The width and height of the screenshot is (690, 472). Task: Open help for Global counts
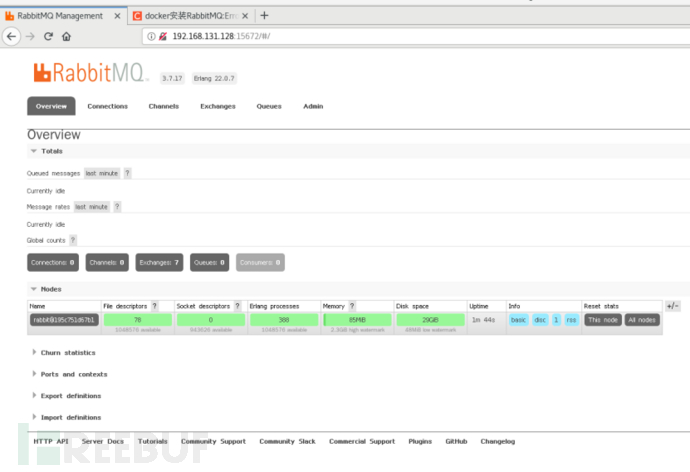[73, 240]
